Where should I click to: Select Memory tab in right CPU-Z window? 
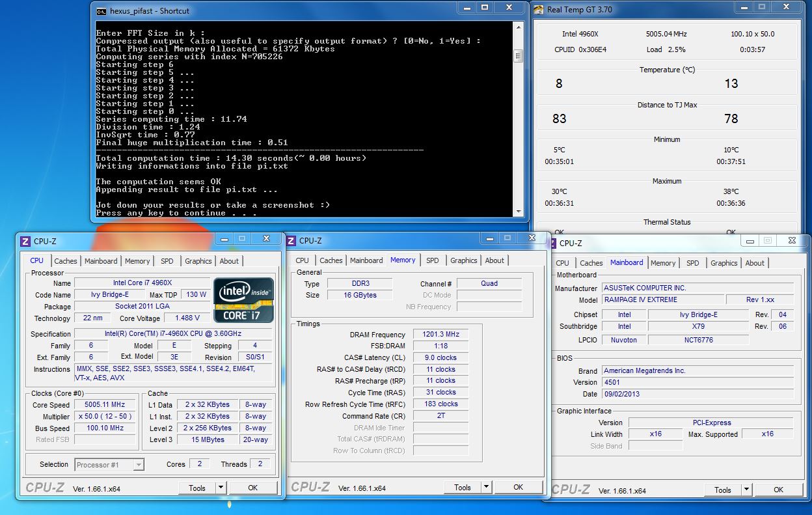pyautogui.click(x=663, y=263)
